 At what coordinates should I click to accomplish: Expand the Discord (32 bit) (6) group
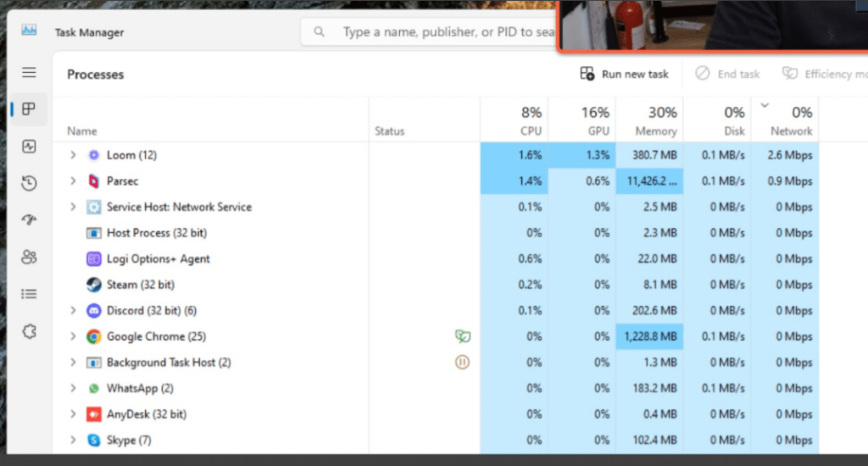pos(73,310)
